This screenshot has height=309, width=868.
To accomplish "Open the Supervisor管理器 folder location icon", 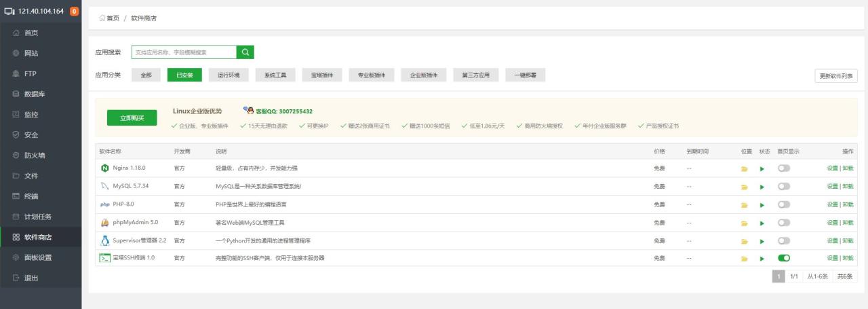I will (x=744, y=240).
